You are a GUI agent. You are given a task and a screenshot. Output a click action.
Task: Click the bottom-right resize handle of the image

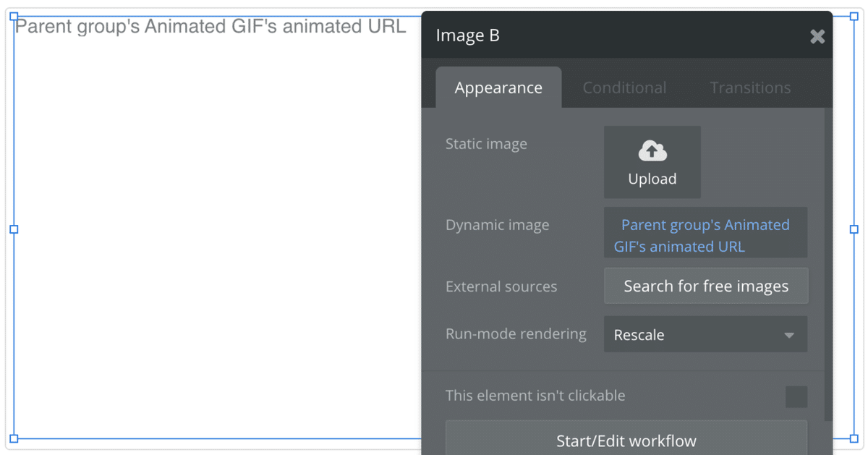click(854, 438)
